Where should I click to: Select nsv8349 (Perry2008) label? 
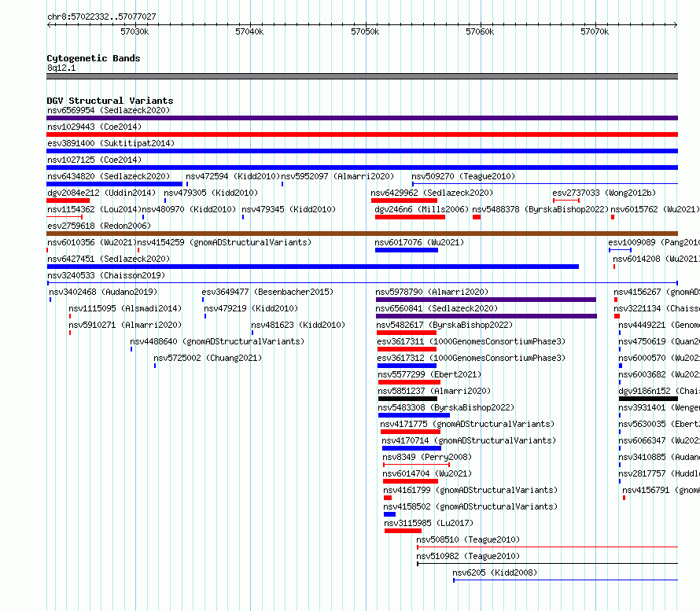(x=427, y=457)
